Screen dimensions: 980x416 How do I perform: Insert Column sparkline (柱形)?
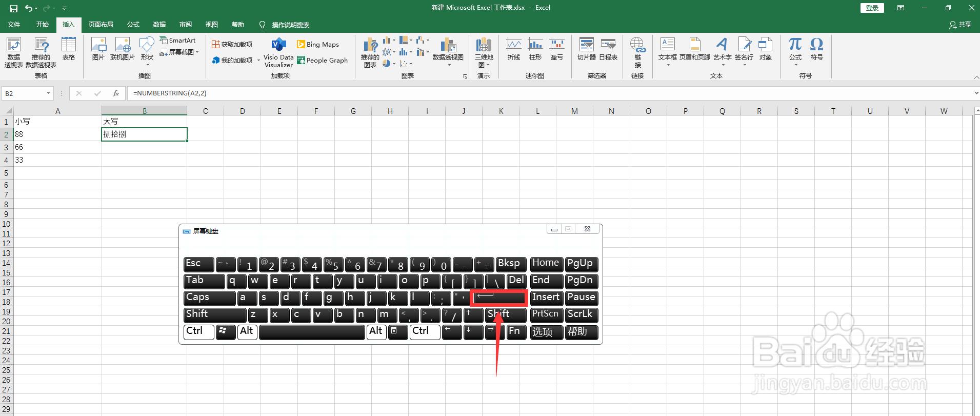pos(535,49)
